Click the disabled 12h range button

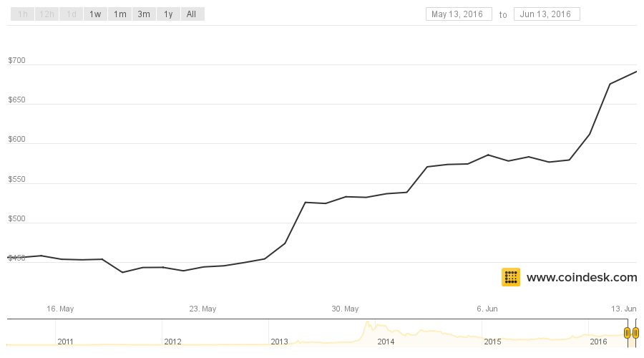pyautogui.click(x=47, y=14)
